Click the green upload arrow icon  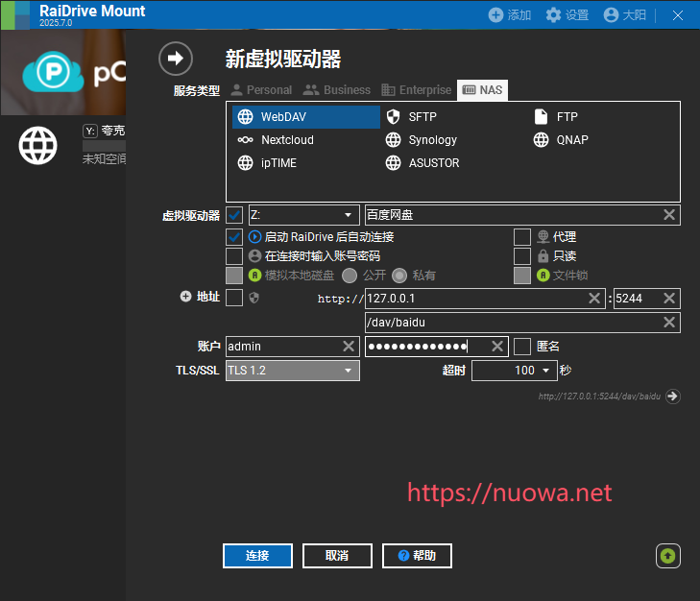point(668,556)
